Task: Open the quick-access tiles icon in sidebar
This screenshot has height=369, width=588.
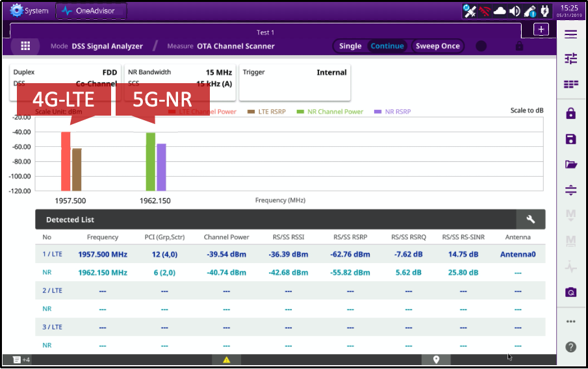Action: point(570,84)
